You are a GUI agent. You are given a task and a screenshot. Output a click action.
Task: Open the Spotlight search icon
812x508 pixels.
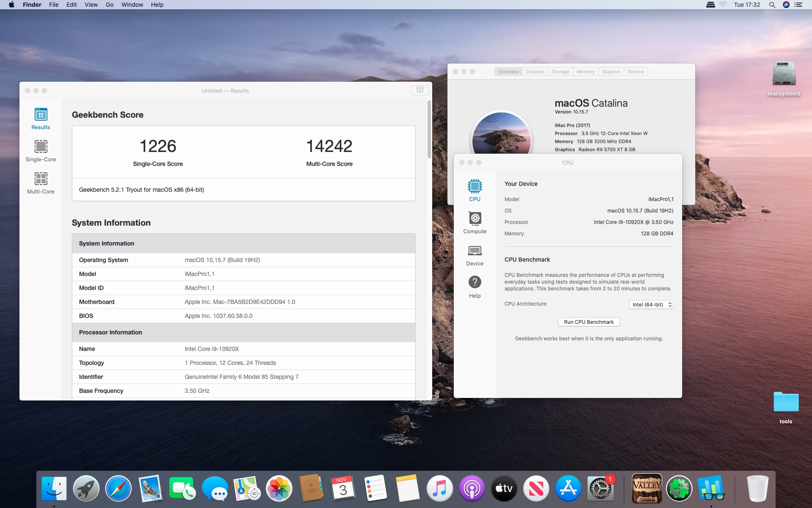(772, 5)
